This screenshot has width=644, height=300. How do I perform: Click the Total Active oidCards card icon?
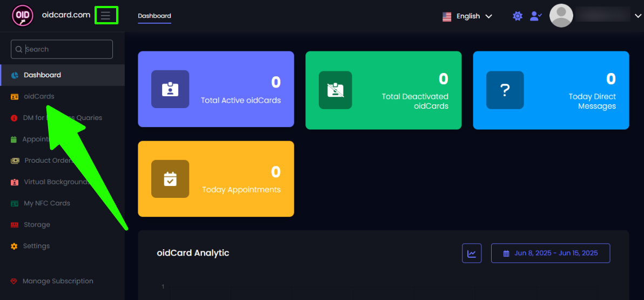pos(170,89)
